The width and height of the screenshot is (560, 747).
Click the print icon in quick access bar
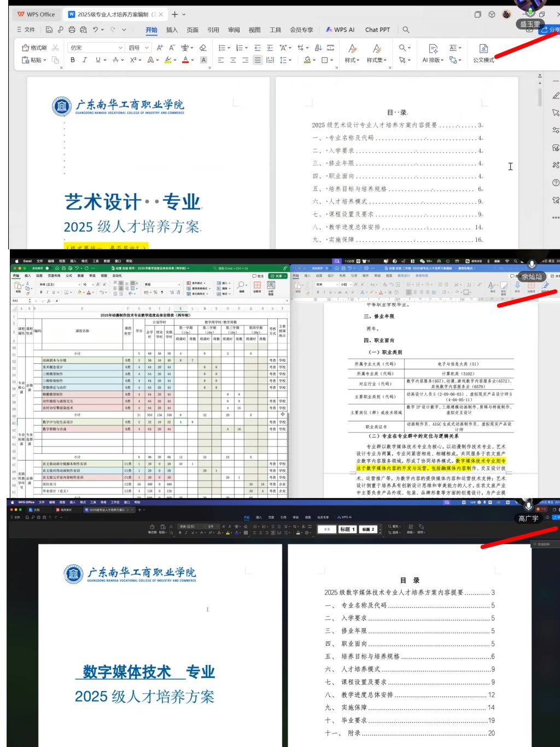pyautogui.click(x=72, y=30)
